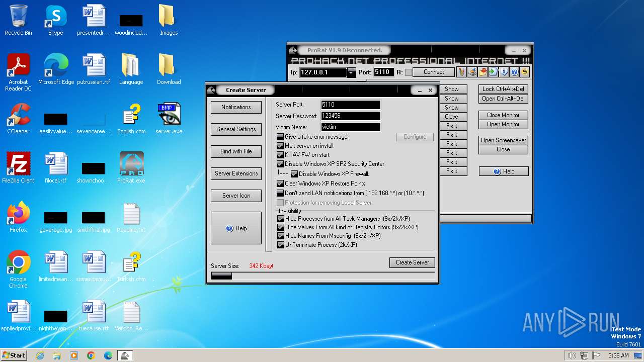Launch Skype from the desktop
Image resolution: width=644 pixels, height=362 pixels.
pos(56,21)
